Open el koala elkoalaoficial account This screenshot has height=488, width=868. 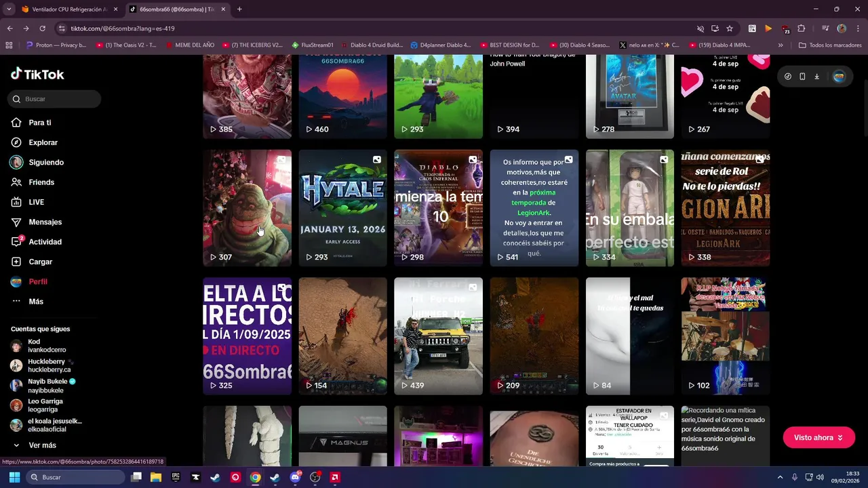coord(46,425)
